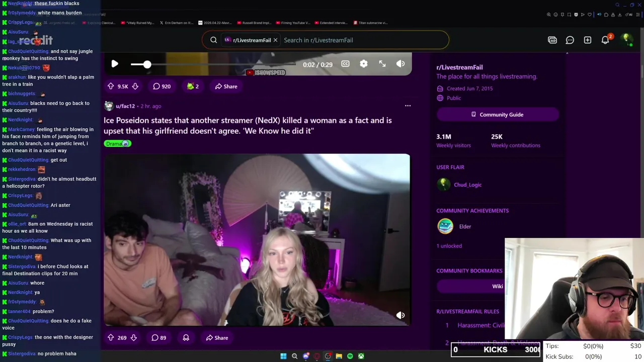The height and width of the screenshot is (362, 644).
Task: Open the 920 comments on top post
Action: pos(162,86)
